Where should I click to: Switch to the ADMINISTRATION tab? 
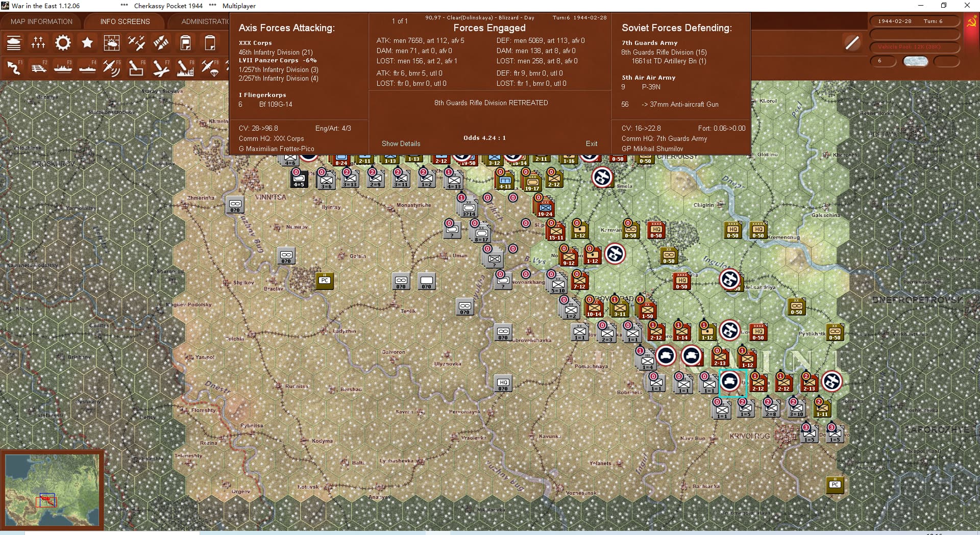[x=205, y=21]
